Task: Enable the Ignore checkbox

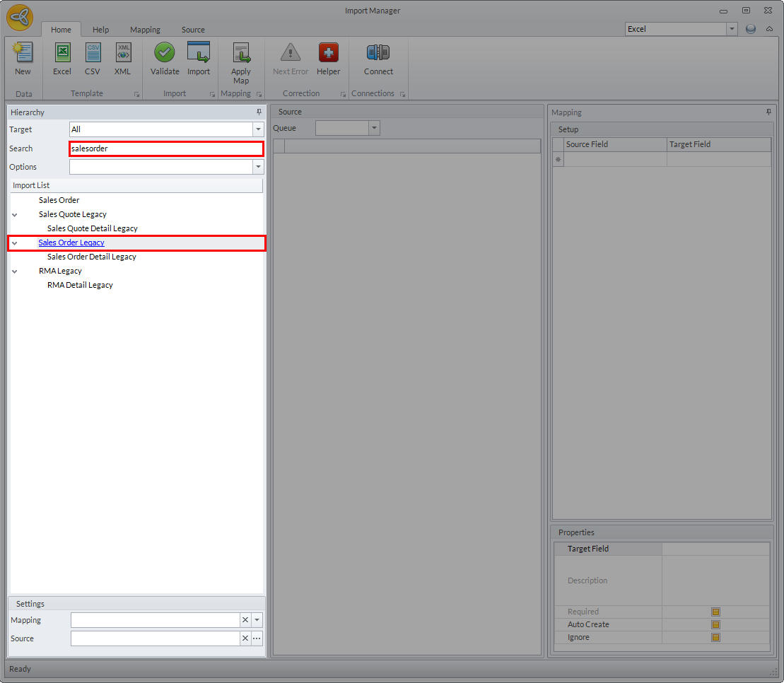Action: [715, 638]
